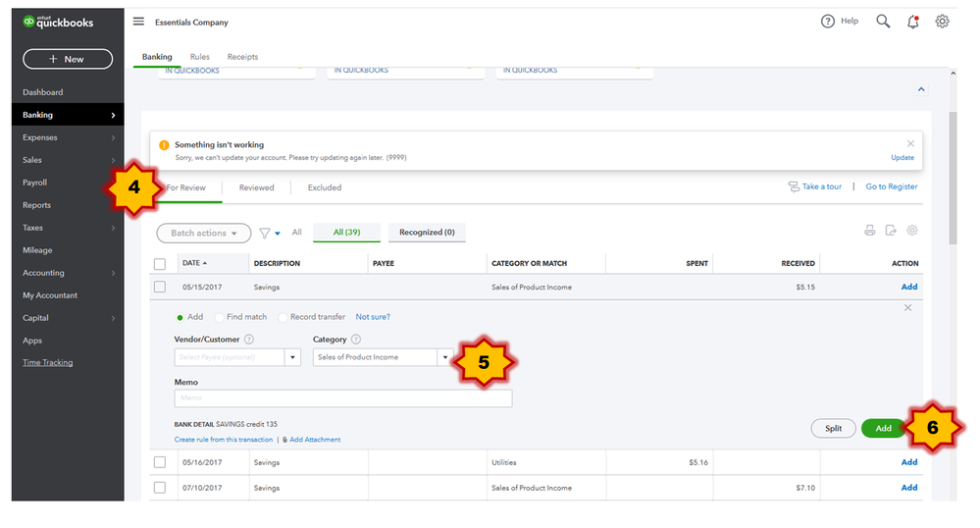Viewport: 980px width, 528px height.
Task: Select the Find match radio option
Action: coord(220,317)
